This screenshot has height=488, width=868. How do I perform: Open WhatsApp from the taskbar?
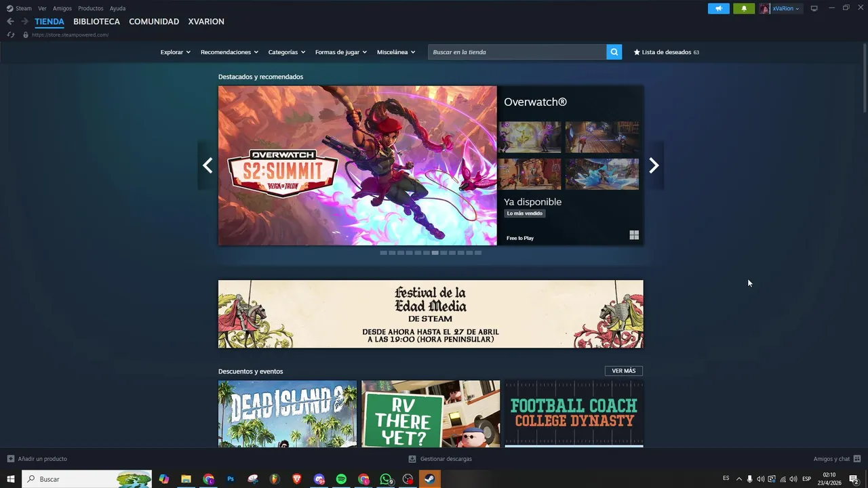[x=386, y=479]
